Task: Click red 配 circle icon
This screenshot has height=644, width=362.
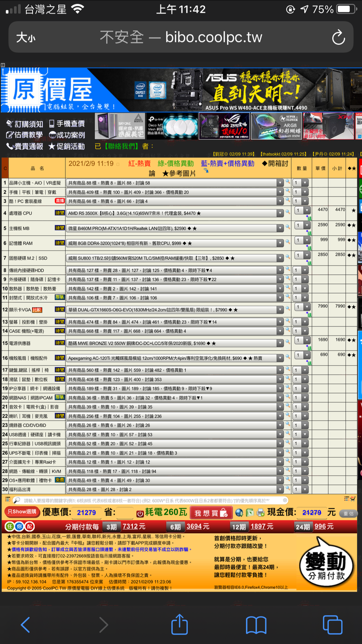Action: pyautogui.click(x=29, y=526)
